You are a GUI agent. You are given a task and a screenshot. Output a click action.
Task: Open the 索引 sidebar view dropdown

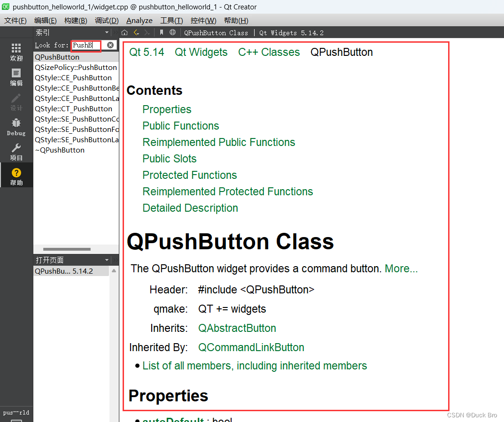coord(107,32)
